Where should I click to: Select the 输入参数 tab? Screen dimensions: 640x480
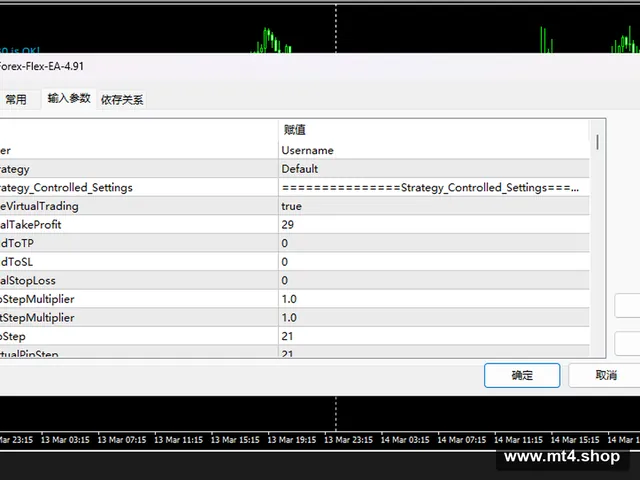pyautogui.click(x=69, y=98)
